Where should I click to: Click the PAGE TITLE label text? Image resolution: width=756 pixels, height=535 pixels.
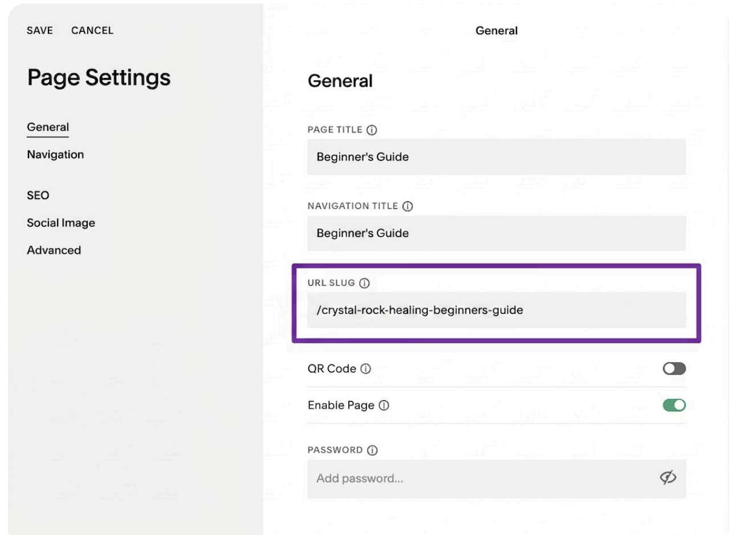(x=335, y=130)
